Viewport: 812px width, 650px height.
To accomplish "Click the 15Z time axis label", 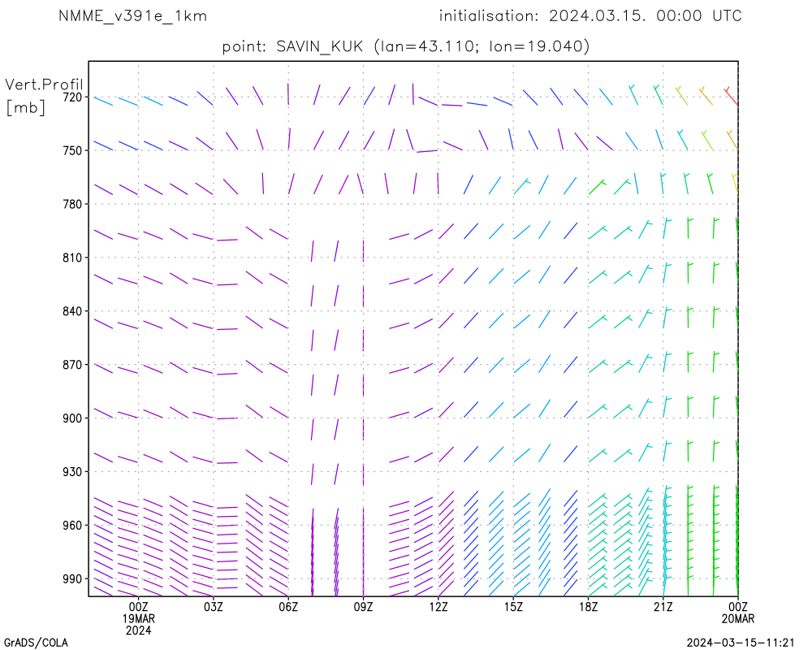I will coord(513,607).
